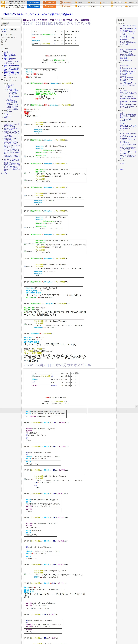
Task: Open Donald-2nd-R/隠し要素 link
Action: (127, 54)
